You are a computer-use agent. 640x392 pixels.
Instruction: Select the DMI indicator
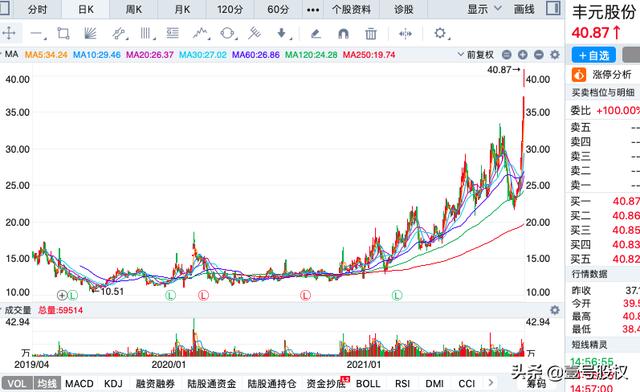click(434, 383)
